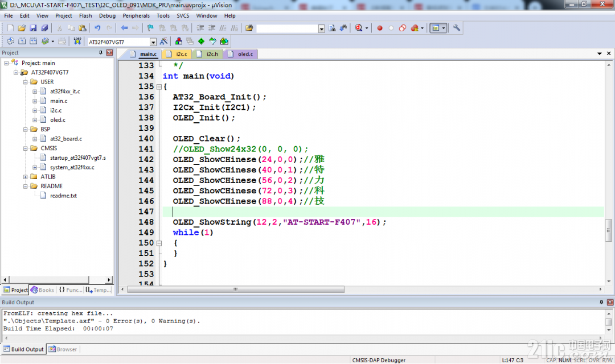615x364 pixels.
Task: Undo the last edit with the undo arrow
Action: 97,28
